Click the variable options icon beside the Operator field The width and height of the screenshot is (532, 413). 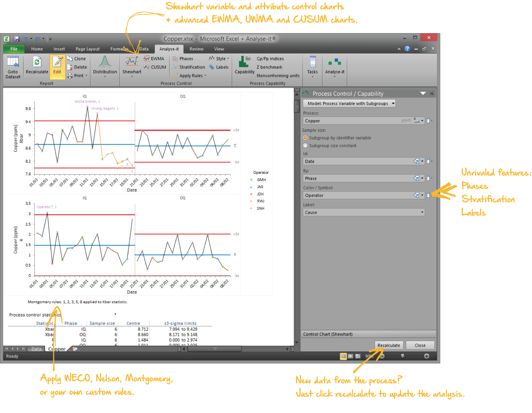tap(429, 195)
